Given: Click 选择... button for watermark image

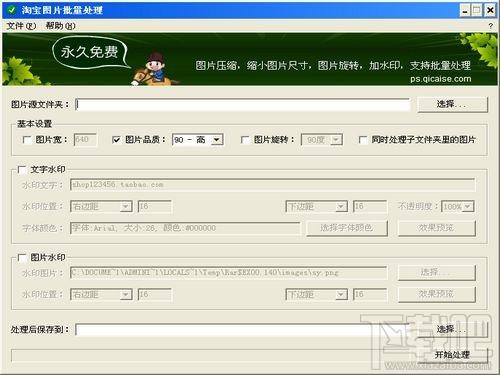Looking at the screenshot, I should 436,272.
